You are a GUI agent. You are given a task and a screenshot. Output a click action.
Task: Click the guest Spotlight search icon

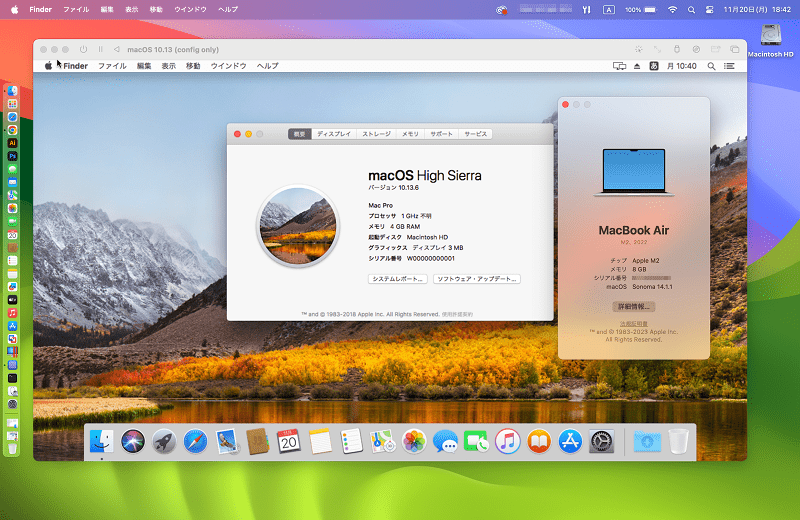[711, 66]
